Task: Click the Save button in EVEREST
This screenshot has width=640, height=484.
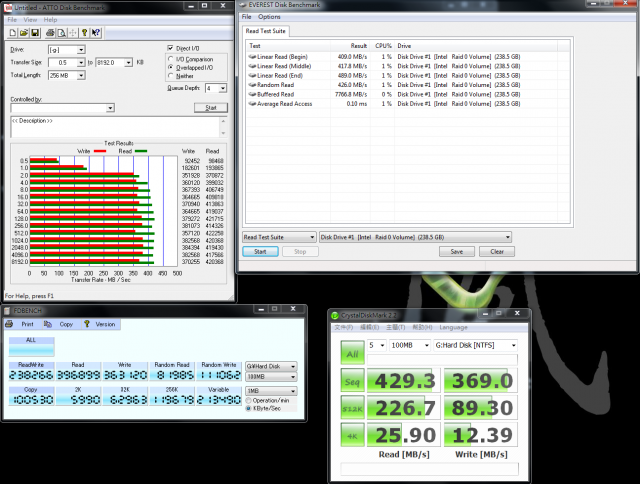Action: point(457,251)
